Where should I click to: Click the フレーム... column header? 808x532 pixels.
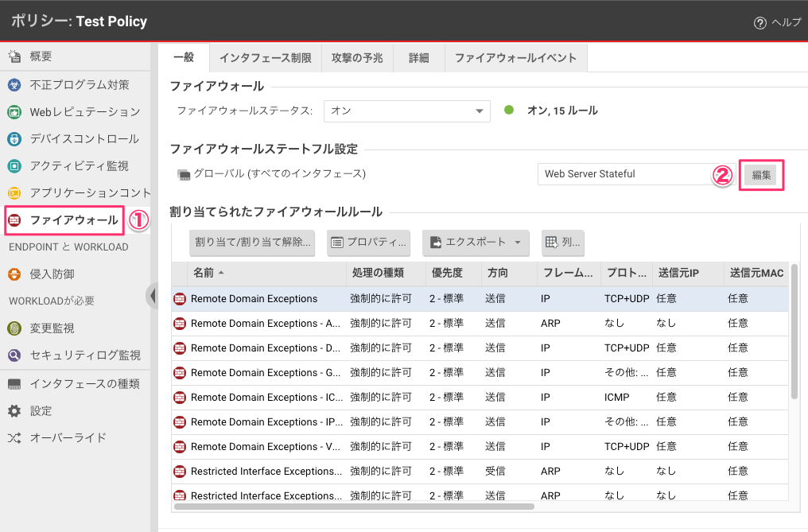(x=568, y=273)
